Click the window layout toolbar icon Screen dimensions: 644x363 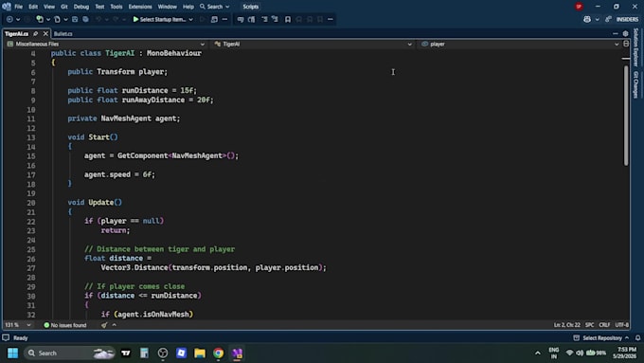[214, 19]
